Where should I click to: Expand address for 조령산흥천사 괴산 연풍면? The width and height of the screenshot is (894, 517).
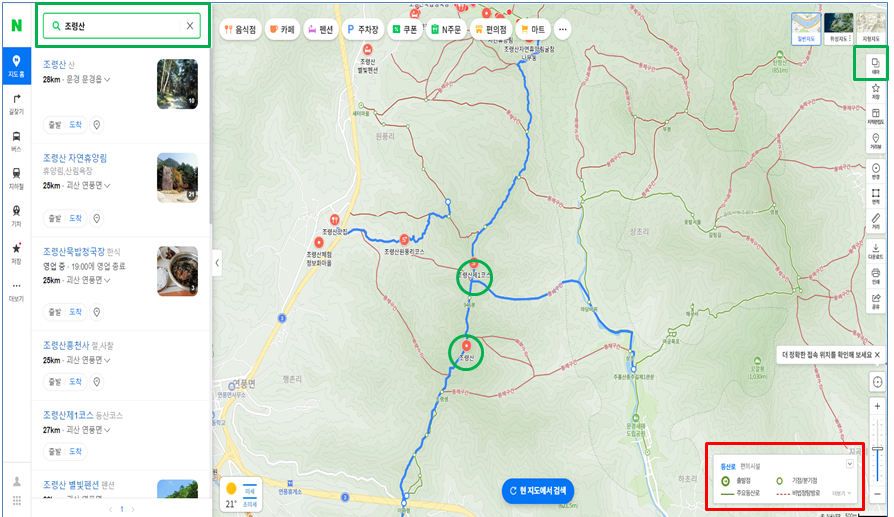tap(107, 360)
